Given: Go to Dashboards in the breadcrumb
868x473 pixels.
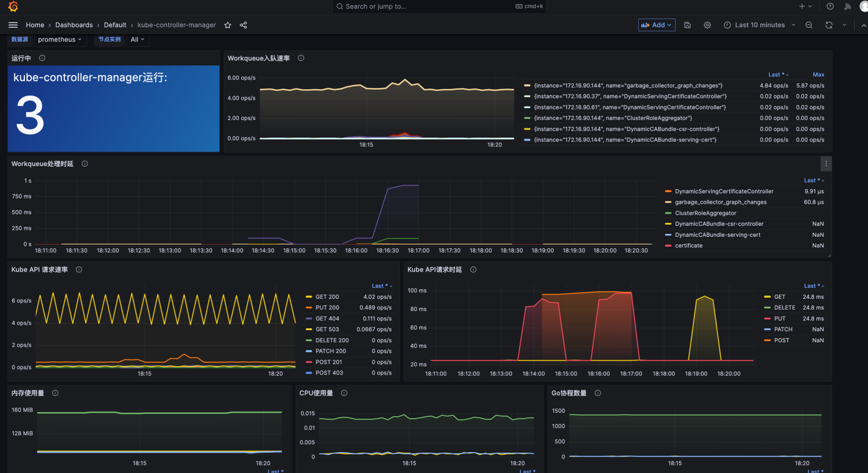Looking at the screenshot, I should click(x=74, y=25).
